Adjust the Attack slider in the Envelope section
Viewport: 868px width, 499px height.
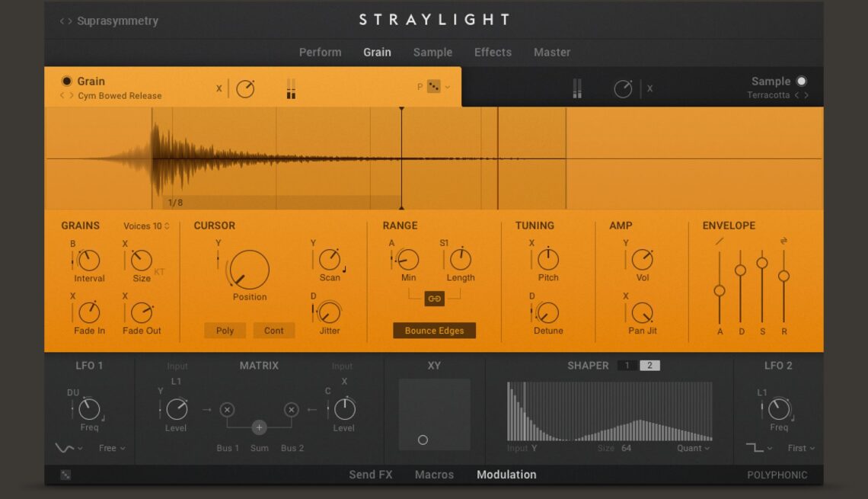pos(719,289)
